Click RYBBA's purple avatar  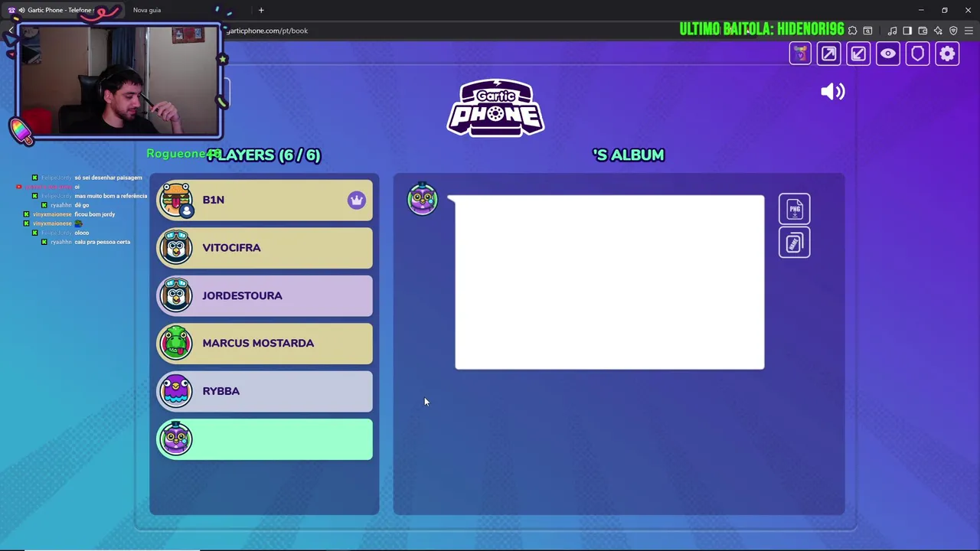point(176,391)
